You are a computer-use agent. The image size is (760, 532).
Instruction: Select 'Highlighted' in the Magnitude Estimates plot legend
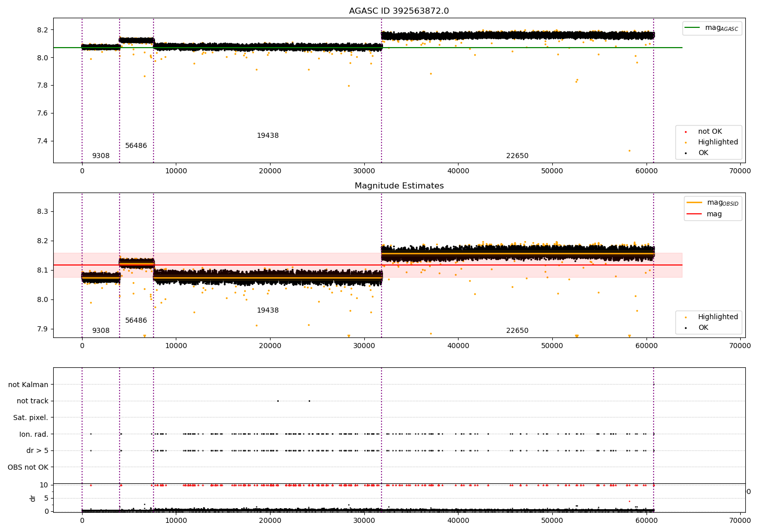pyautogui.click(x=718, y=317)
